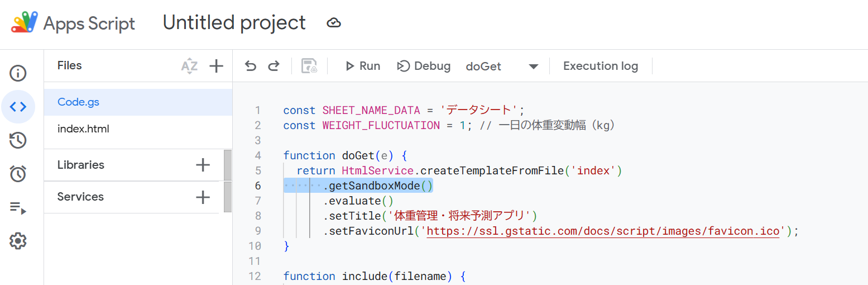
Task: Run the doGet function
Action: tap(363, 66)
